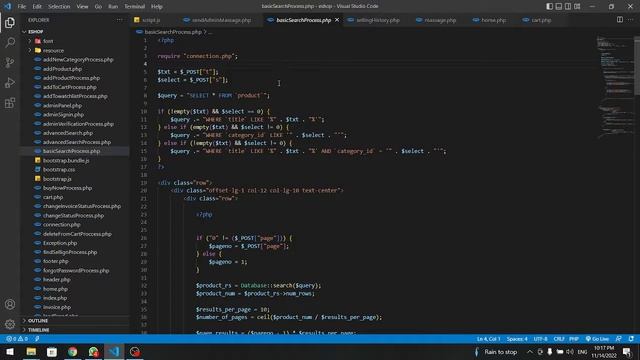Image resolution: width=640 pixels, height=360 pixels.
Task: Expand the resource folder
Action: (53, 50)
